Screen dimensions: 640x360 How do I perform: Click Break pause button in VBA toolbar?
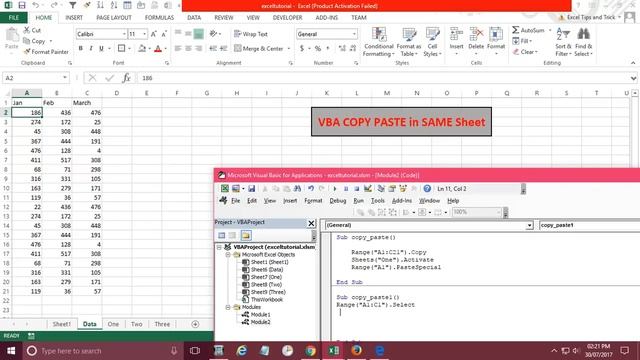click(346, 189)
